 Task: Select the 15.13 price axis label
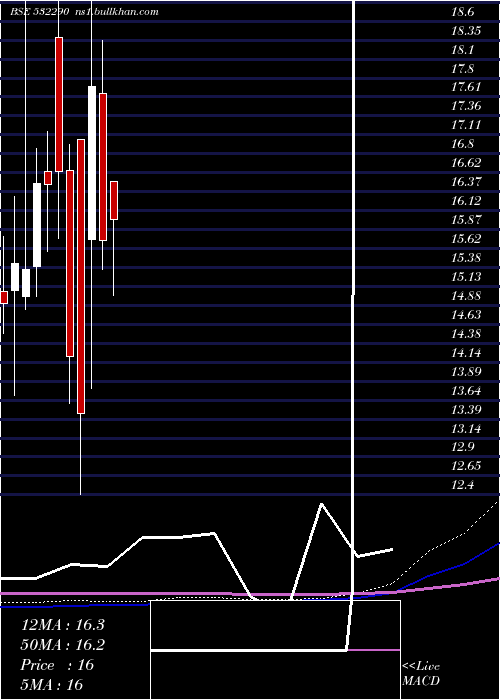tap(466, 276)
